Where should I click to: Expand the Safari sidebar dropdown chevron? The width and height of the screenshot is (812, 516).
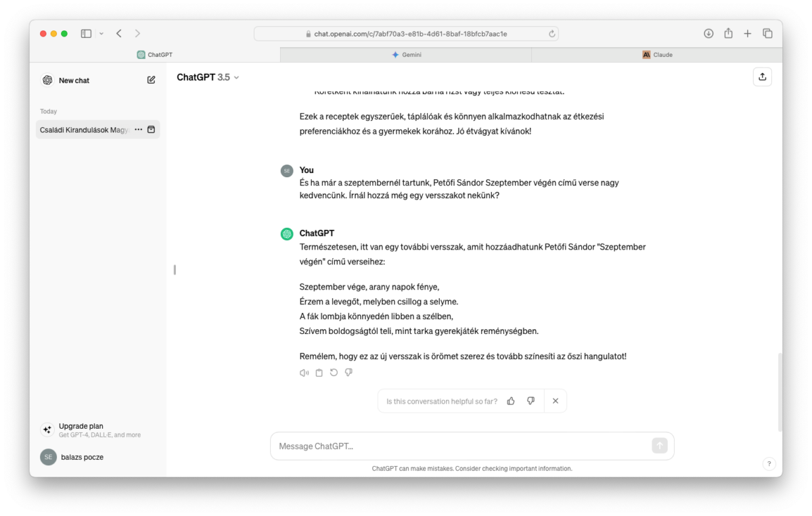101,33
